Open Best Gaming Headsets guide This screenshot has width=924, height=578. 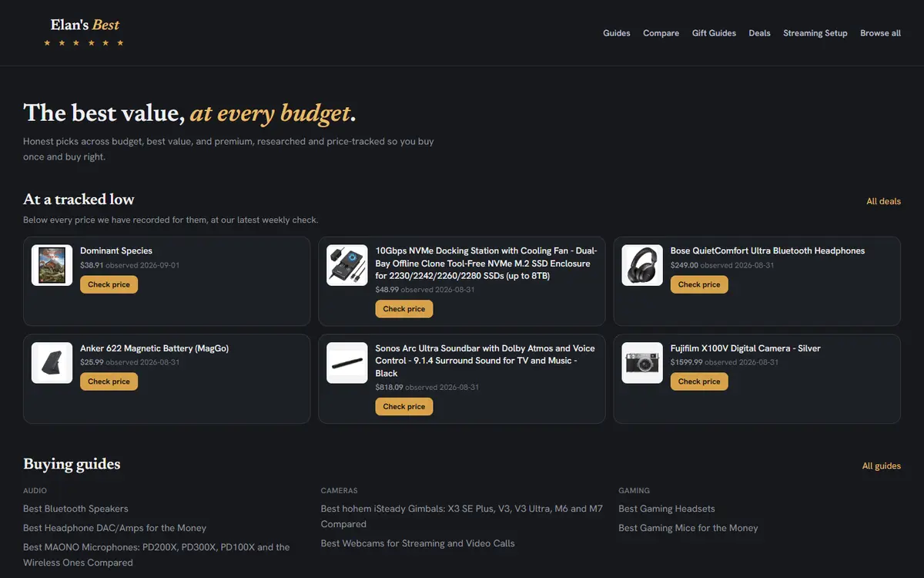point(667,509)
